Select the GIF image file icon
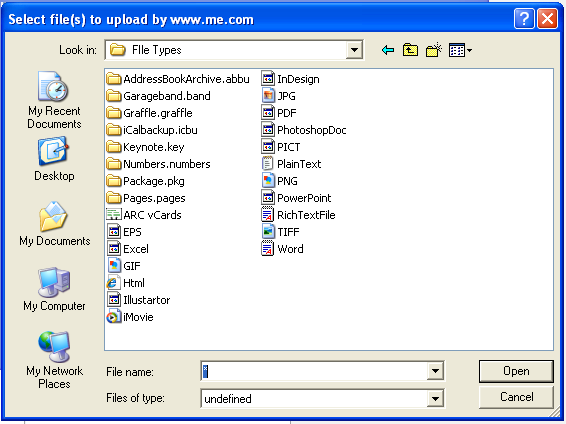This screenshot has width=566, height=424. pyautogui.click(x=114, y=266)
